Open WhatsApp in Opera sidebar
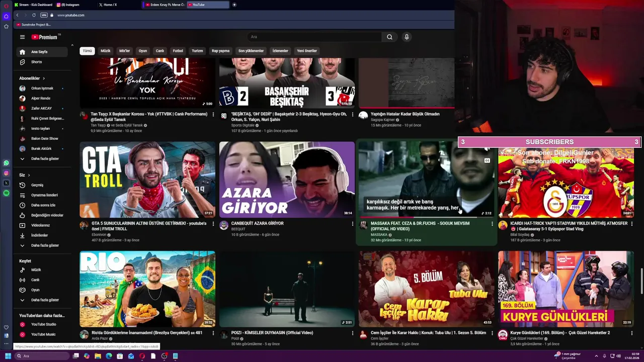644x362 pixels. [x=6, y=163]
